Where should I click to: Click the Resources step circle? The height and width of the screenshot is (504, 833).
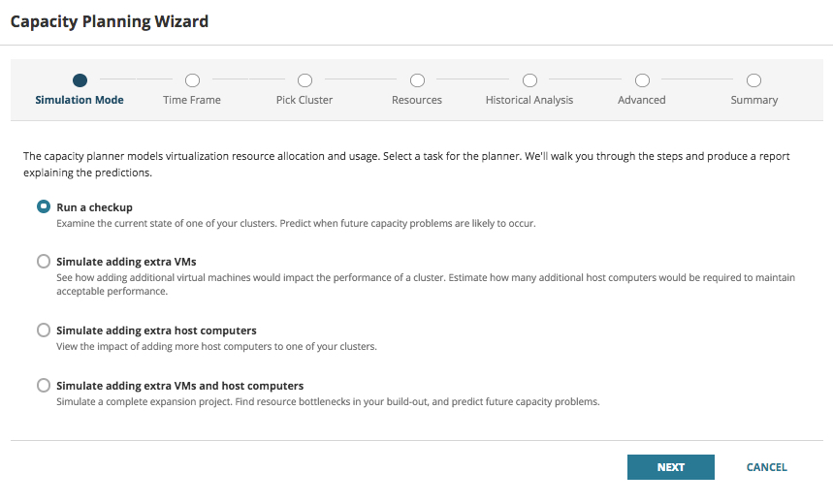[417, 80]
